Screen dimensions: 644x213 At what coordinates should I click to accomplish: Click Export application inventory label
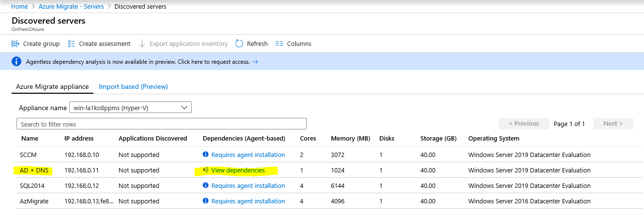[x=189, y=43]
